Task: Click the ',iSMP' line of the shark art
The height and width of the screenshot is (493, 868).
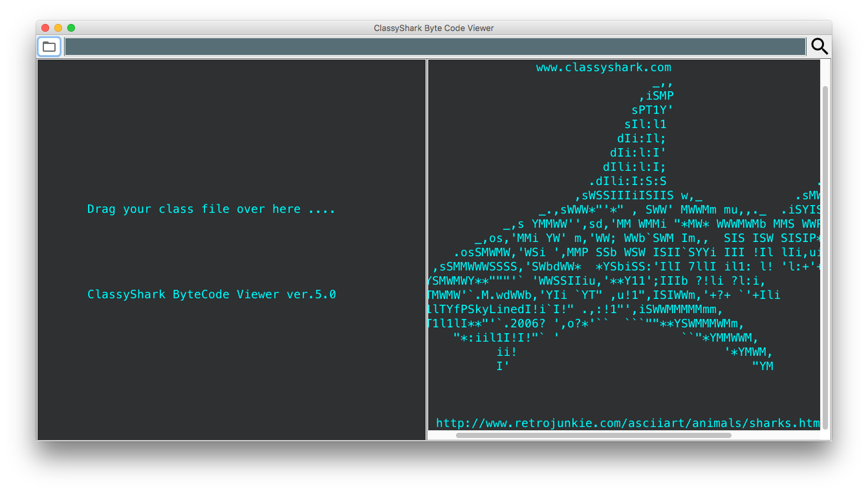Action: click(656, 96)
